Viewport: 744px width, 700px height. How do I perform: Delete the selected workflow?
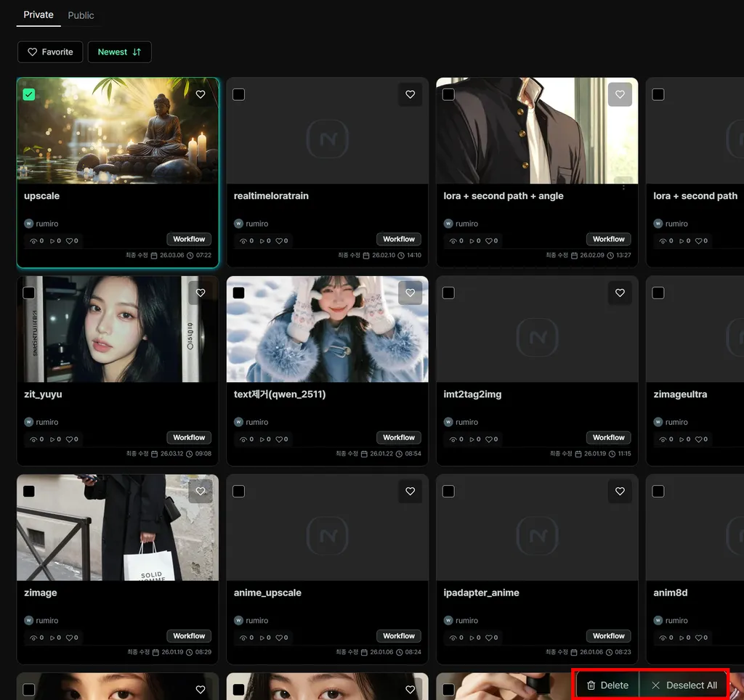click(x=608, y=685)
